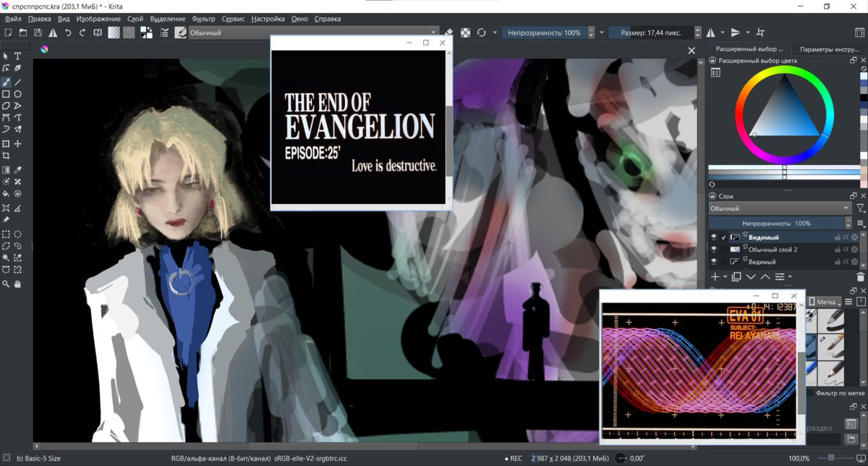Screen dimensions: 868x466
Task: Open the brush editor settings icon
Action: pos(163,33)
